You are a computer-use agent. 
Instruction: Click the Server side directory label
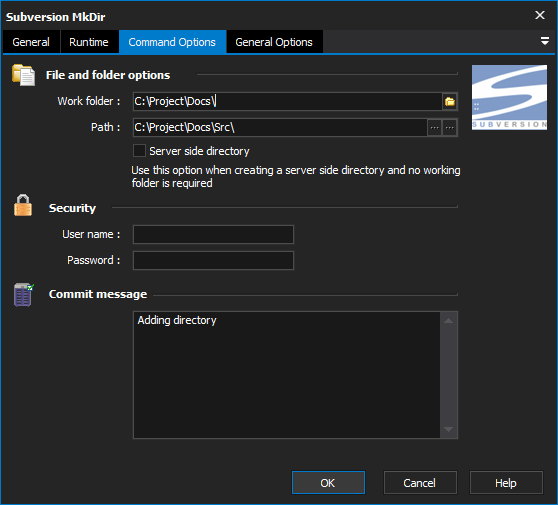(199, 151)
